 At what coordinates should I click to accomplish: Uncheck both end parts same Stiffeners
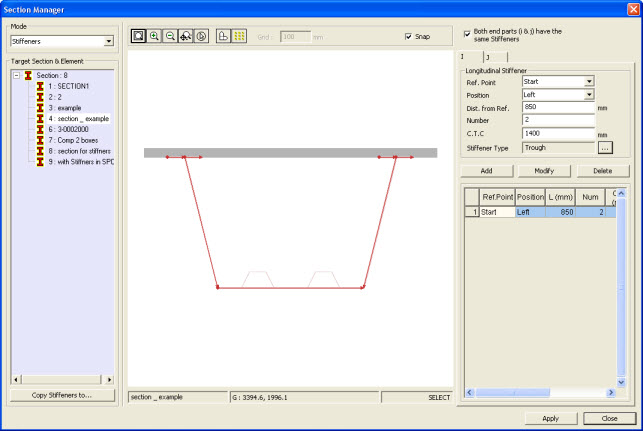click(x=467, y=32)
